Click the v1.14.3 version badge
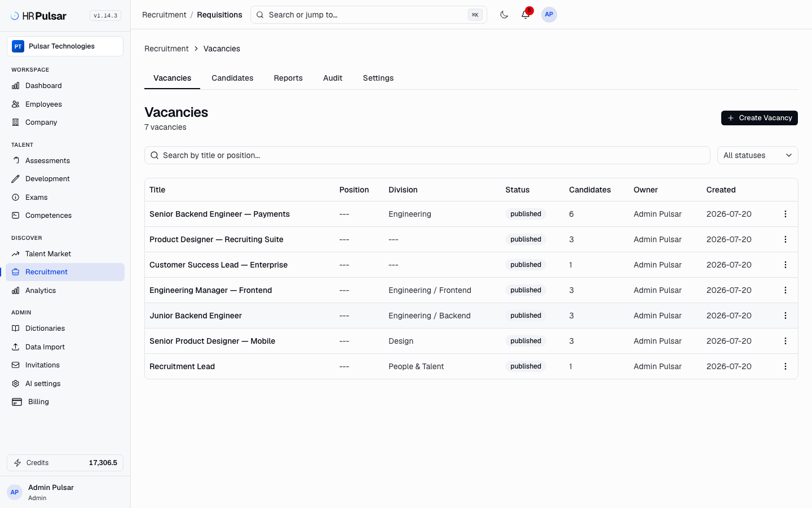Viewport: 812px width, 508px height. pyautogui.click(x=105, y=16)
